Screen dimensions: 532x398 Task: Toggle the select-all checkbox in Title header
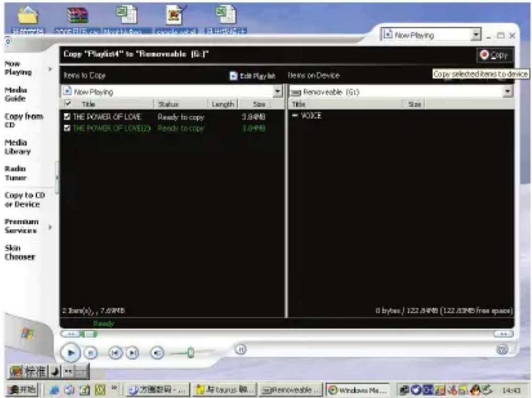point(67,104)
